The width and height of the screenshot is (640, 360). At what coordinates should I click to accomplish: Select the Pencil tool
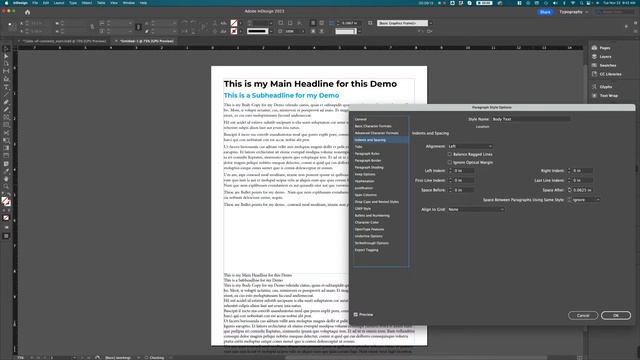(6, 109)
